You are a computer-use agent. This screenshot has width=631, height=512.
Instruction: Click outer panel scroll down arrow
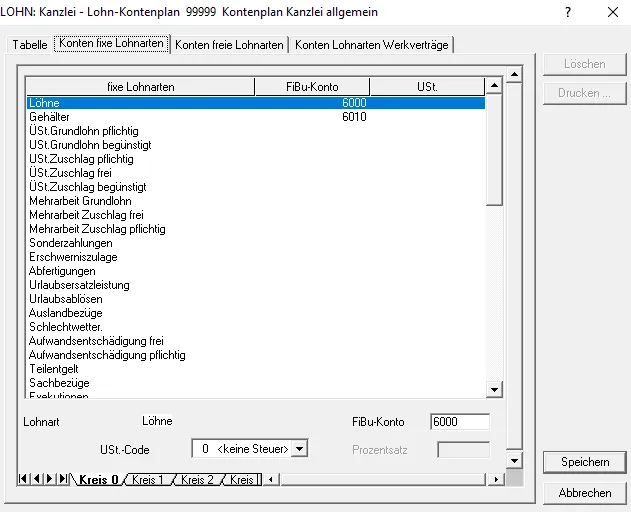[514, 460]
